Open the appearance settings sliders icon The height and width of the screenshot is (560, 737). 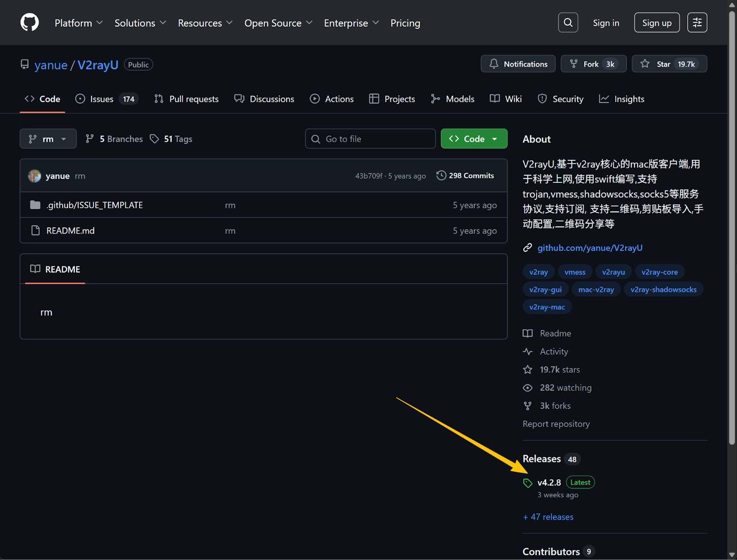(x=697, y=23)
